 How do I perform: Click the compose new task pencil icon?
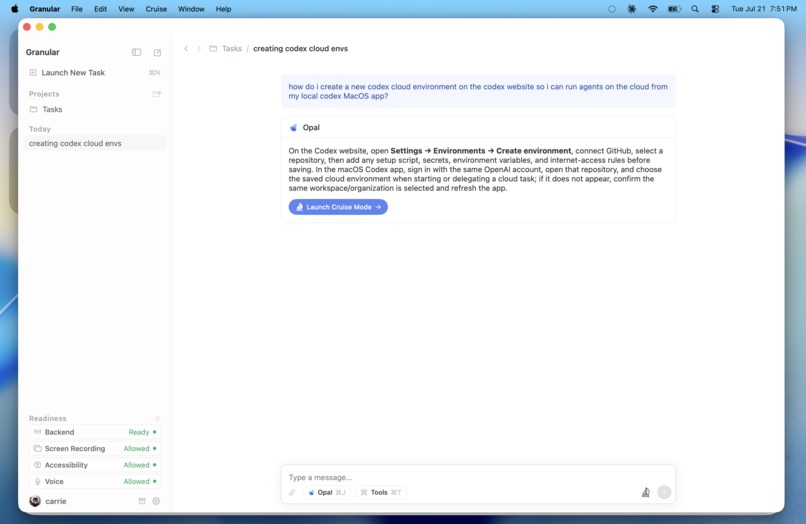pyautogui.click(x=157, y=52)
